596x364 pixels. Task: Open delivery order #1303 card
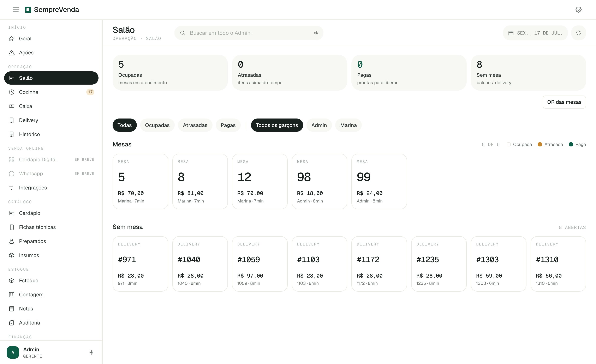[x=499, y=264]
